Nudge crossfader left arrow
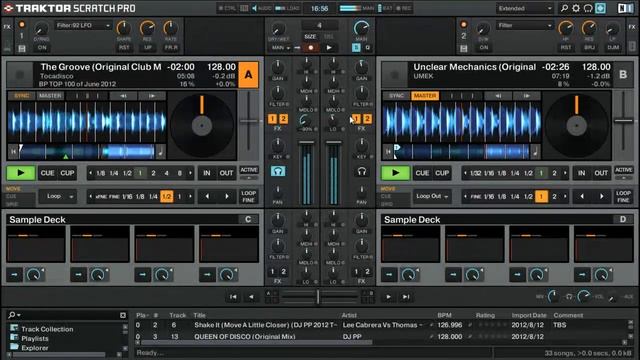Screen dimensions: 640x360 point(251,297)
